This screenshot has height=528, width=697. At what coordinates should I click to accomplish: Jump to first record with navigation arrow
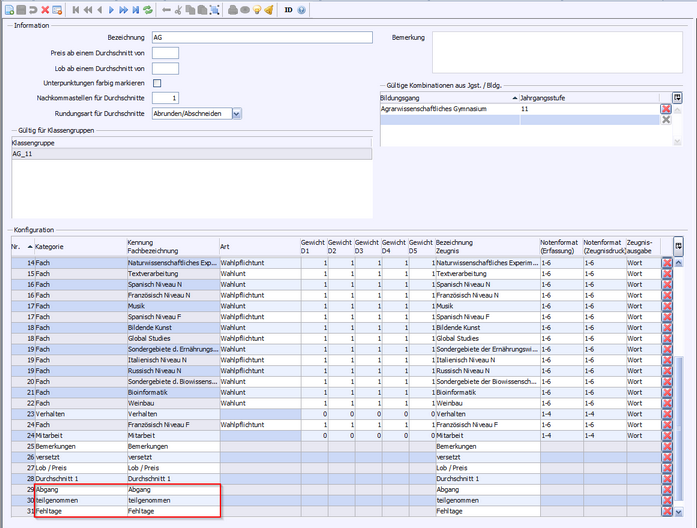[x=76, y=9]
